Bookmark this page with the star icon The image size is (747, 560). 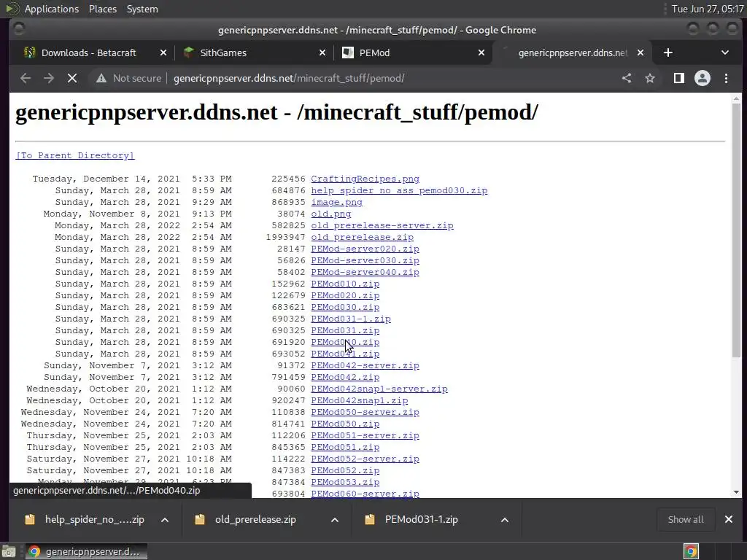pyautogui.click(x=650, y=78)
